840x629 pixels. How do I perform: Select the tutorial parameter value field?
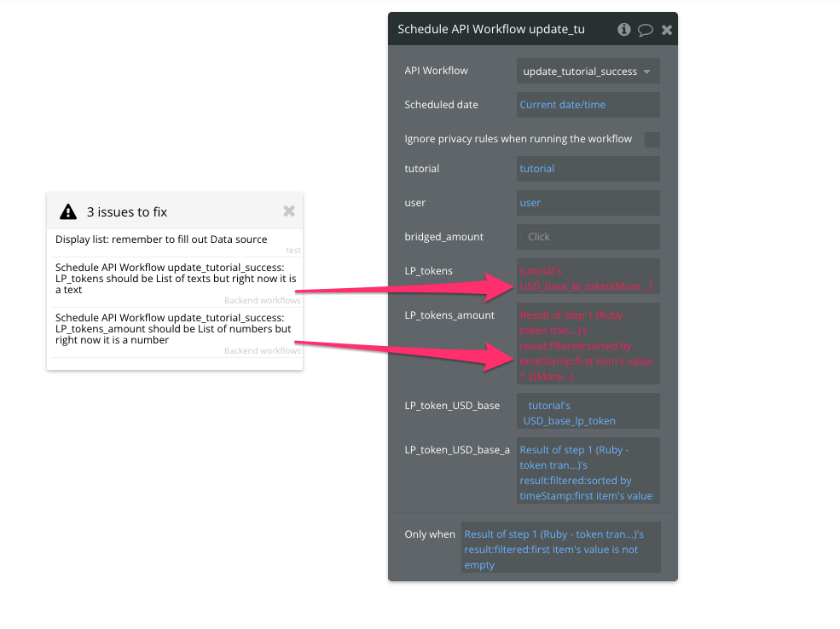(588, 169)
